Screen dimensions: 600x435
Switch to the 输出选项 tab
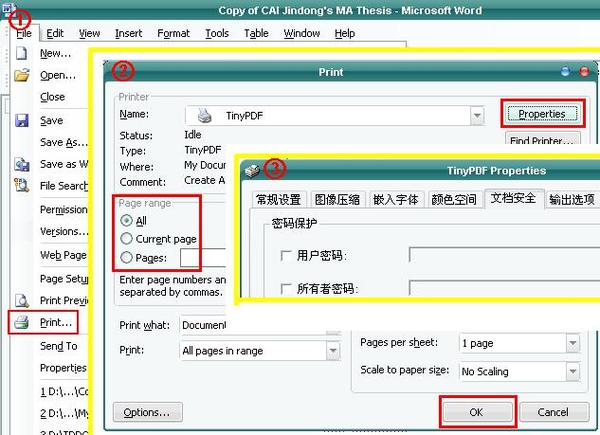tap(572, 199)
